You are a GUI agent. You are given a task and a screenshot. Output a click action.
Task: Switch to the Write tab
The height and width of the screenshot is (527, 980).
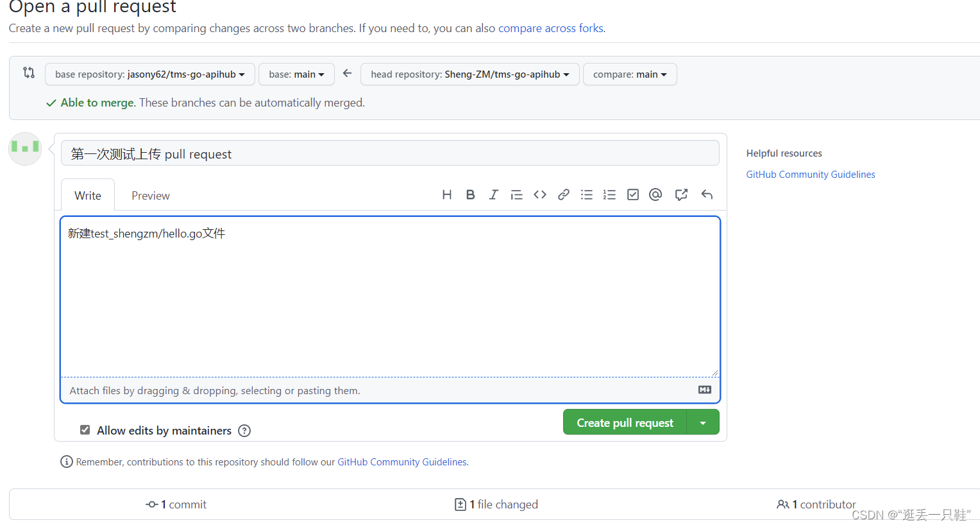(x=88, y=195)
